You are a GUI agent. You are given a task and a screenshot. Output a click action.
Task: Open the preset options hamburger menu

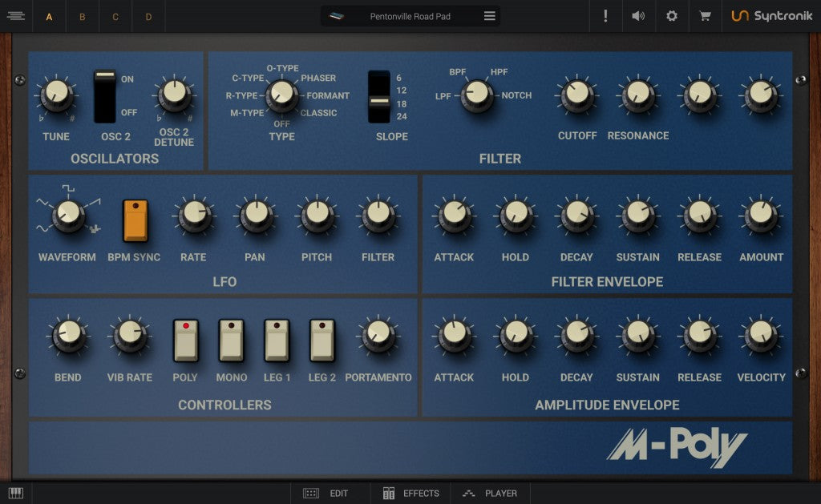[x=488, y=15]
